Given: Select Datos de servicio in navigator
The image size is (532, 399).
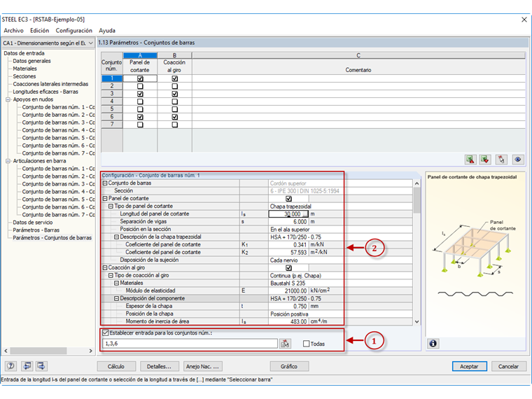Looking at the screenshot, I should pyautogui.click(x=33, y=223).
